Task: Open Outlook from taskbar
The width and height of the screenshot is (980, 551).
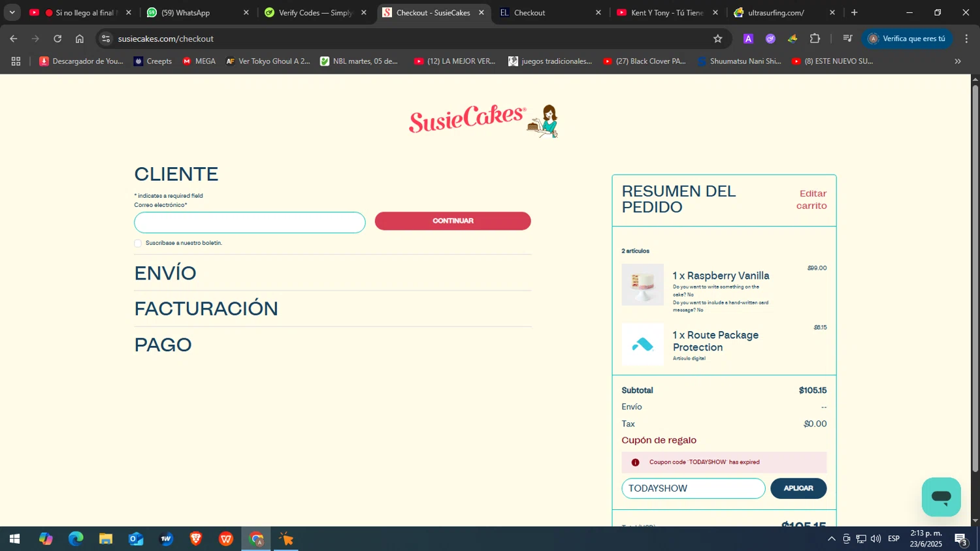Action: (136, 539)
